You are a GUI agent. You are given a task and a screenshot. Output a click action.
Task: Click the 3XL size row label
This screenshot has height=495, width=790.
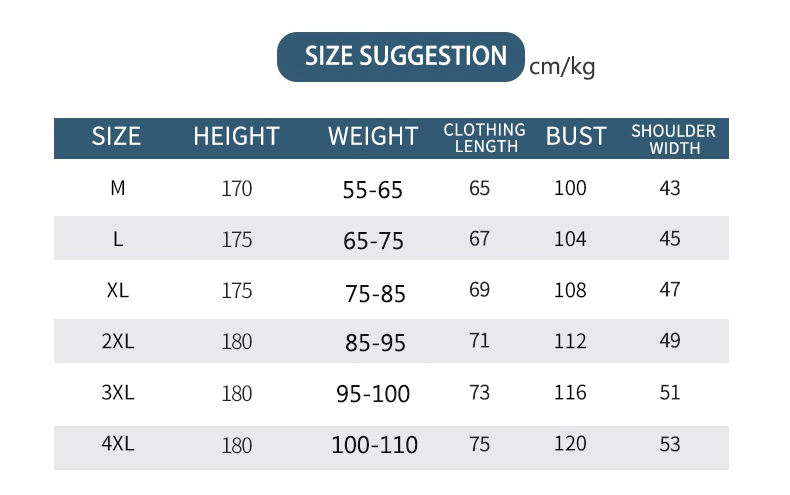tap(118, 392)
